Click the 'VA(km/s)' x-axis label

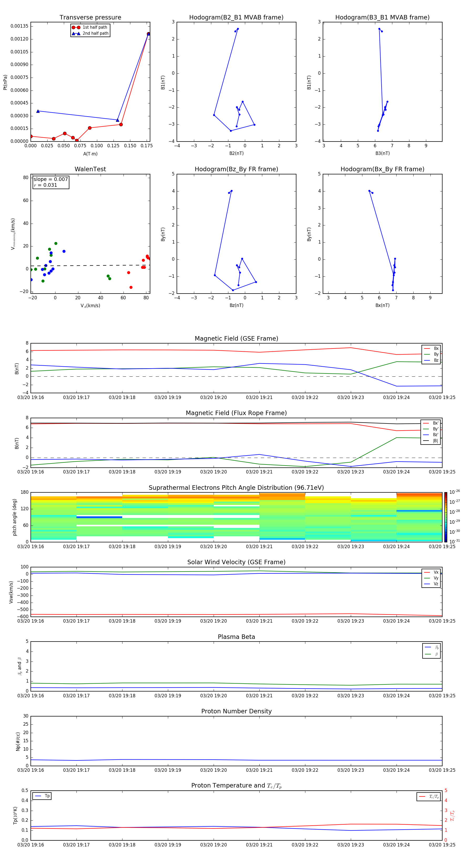pyautogui.click(x=90, y=306)
